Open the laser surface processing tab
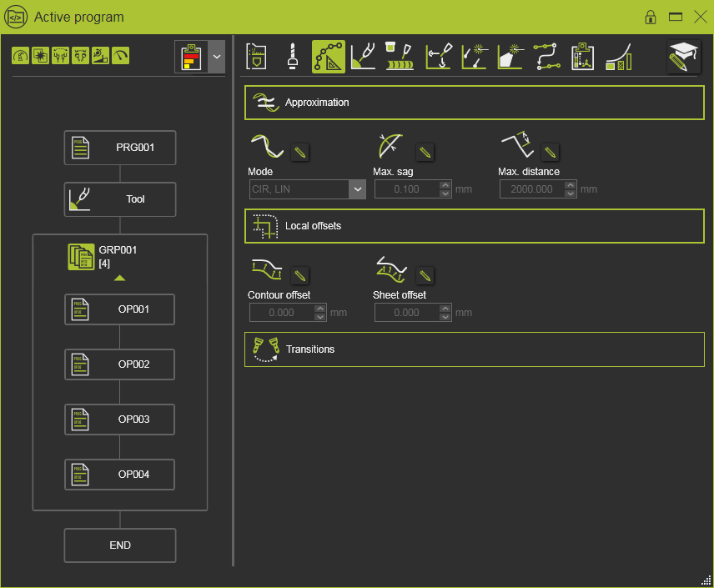 coord(510,57)
